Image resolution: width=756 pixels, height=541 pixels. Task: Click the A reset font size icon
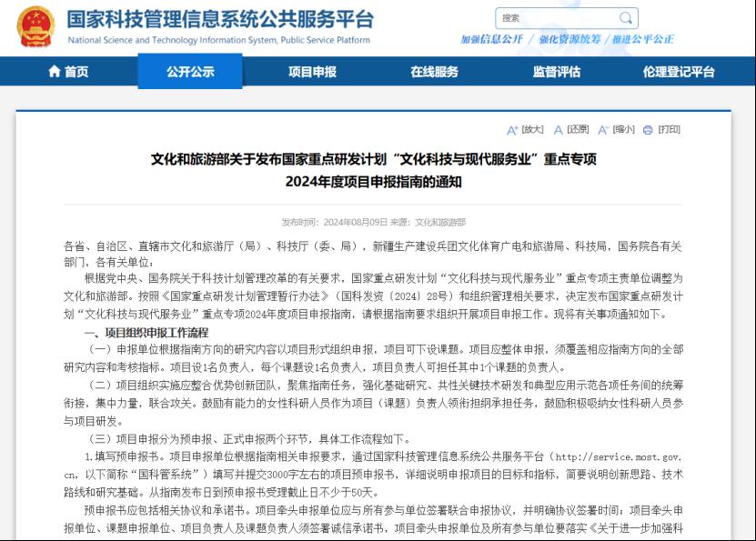tap(559, 130)
